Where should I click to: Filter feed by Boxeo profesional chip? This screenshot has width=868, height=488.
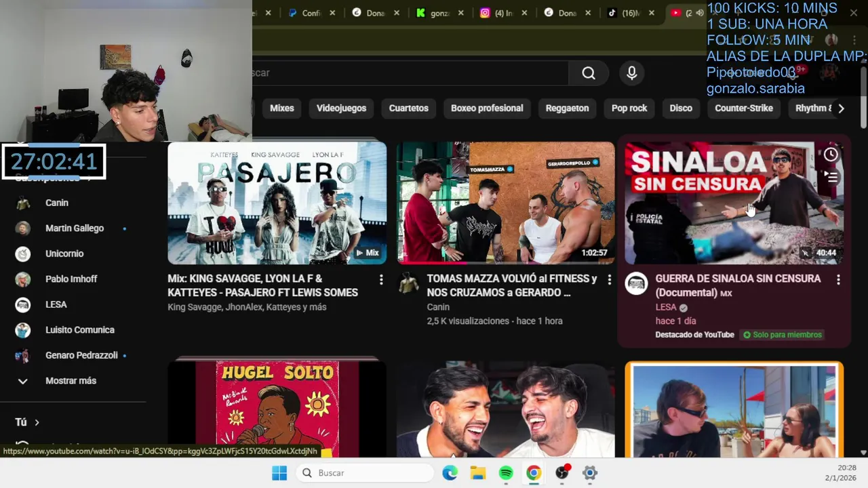tap(487, 108)
